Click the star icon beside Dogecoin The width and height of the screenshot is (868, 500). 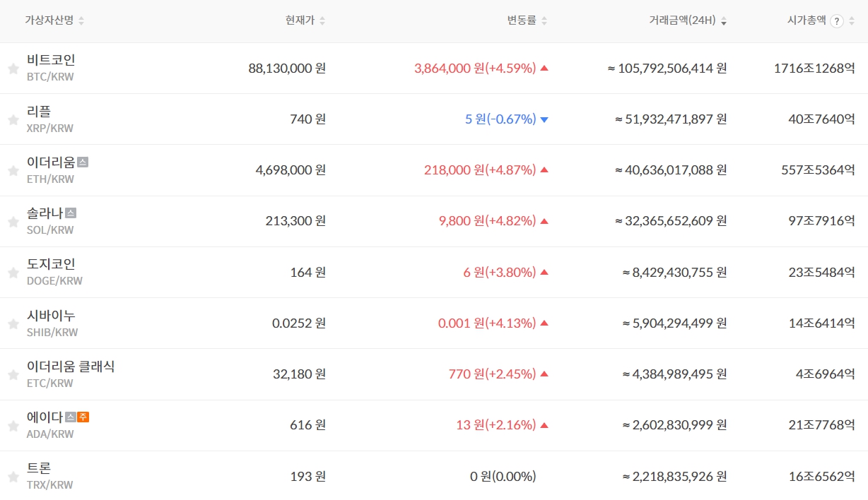click(x=13, y=273)
